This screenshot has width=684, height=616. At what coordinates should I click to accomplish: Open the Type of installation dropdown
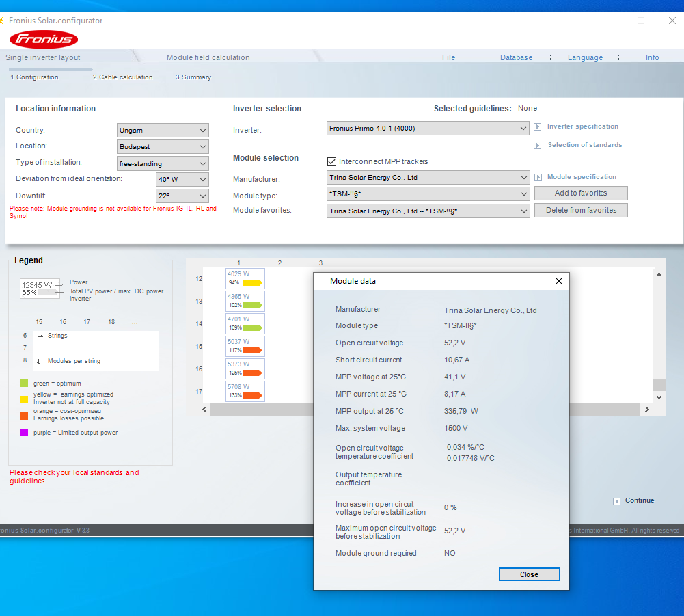pyautogui.click(x=163, y=163)
